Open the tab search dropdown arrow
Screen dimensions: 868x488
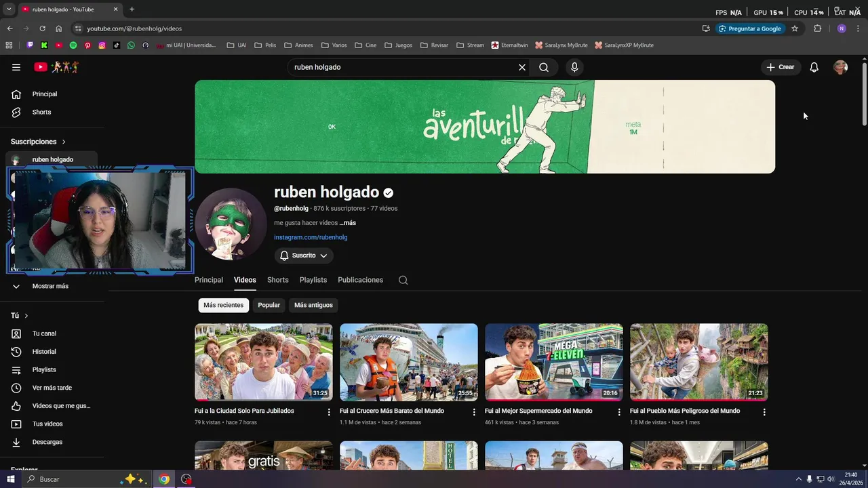[x=9, y=9]
